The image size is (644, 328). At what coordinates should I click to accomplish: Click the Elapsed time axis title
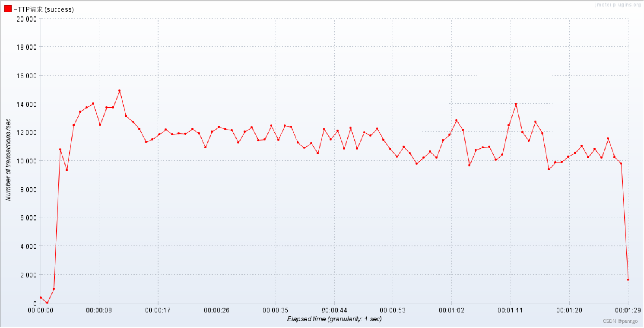334,319
